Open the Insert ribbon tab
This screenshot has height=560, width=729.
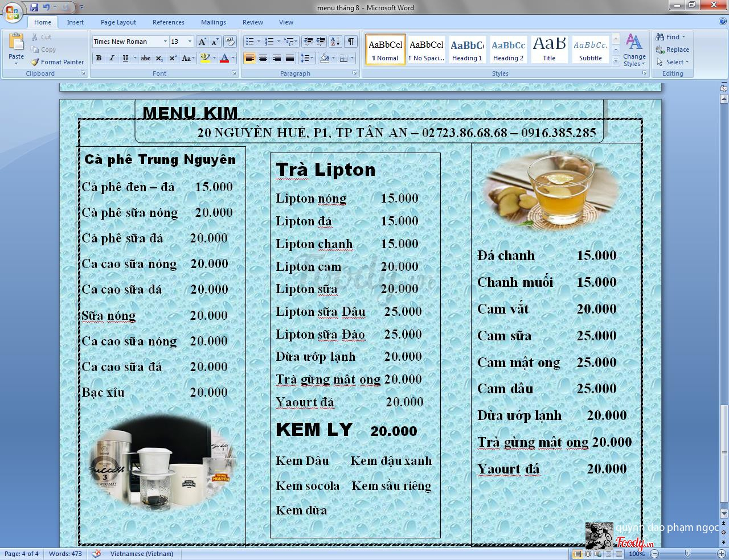75,22
